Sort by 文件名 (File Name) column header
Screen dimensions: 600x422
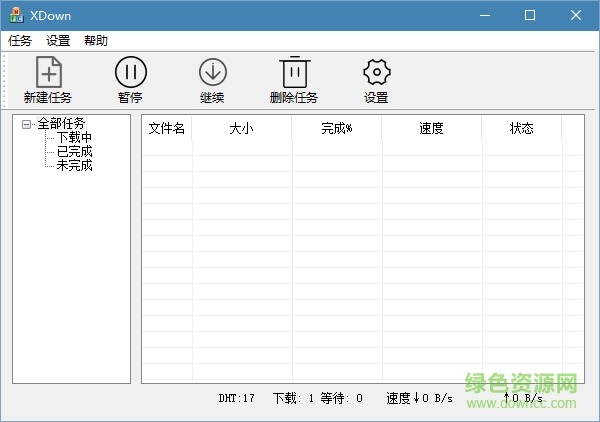(x=167, y=129)
